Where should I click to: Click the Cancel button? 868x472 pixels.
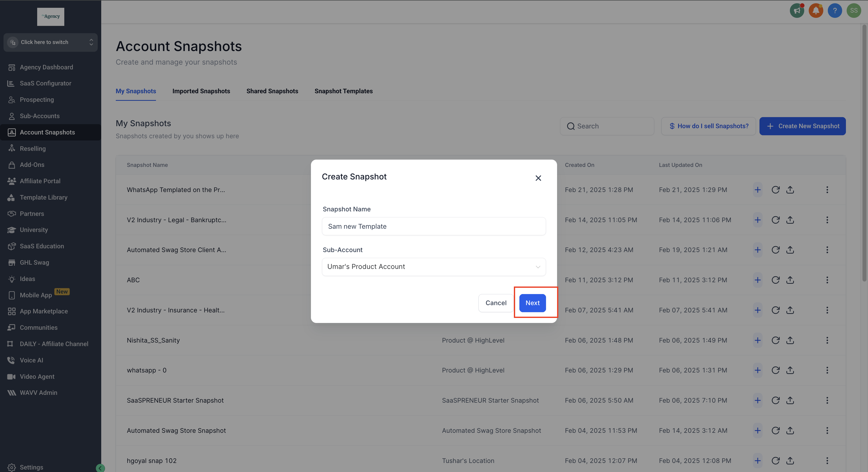click(496, 303)
